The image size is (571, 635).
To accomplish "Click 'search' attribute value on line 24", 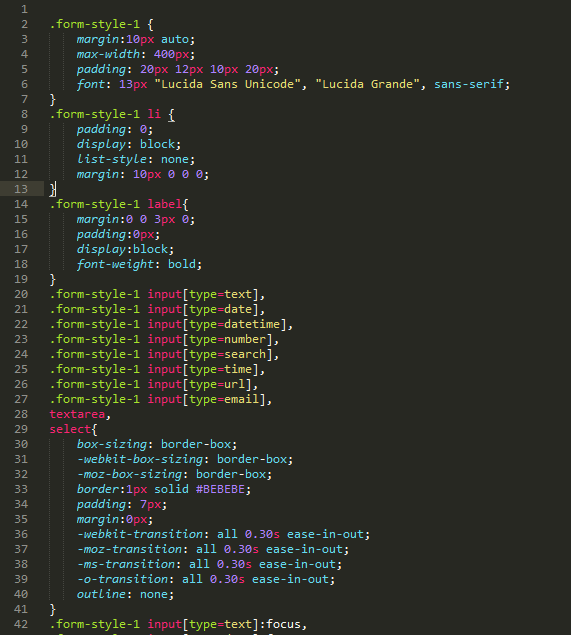I will click(245, 354).
